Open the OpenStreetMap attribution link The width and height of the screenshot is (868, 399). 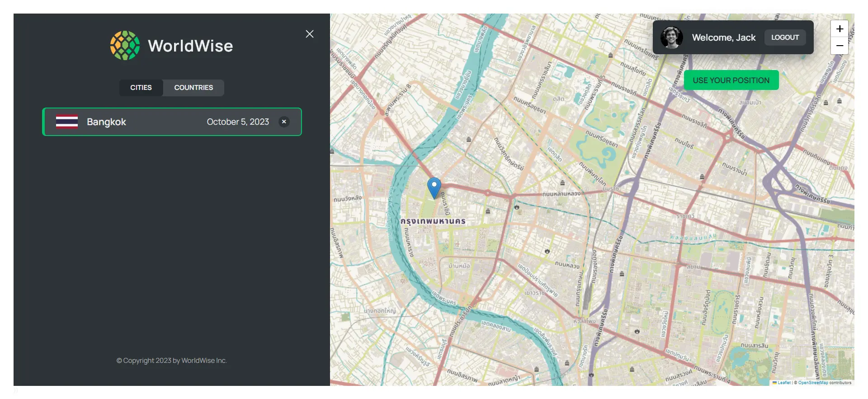point(813,383)
